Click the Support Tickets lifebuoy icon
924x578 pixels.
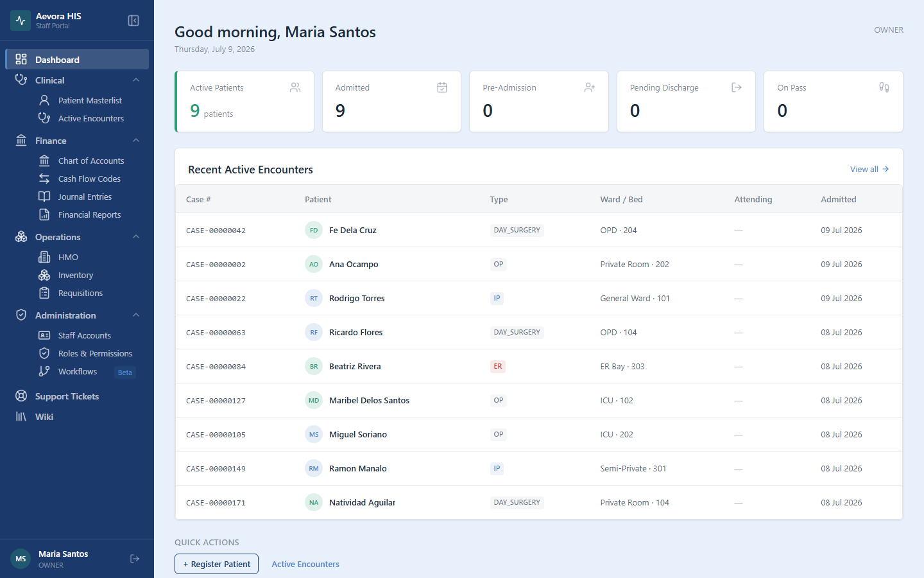coord(21,396)
